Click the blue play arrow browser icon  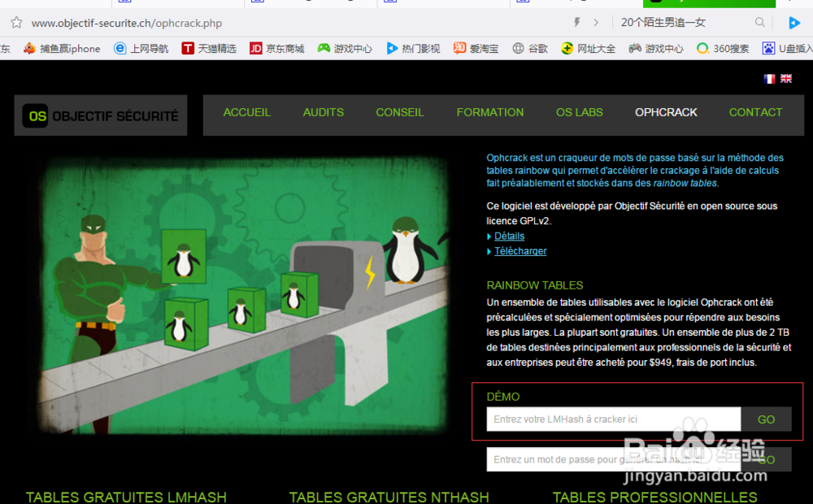click(x=793, y=23)
